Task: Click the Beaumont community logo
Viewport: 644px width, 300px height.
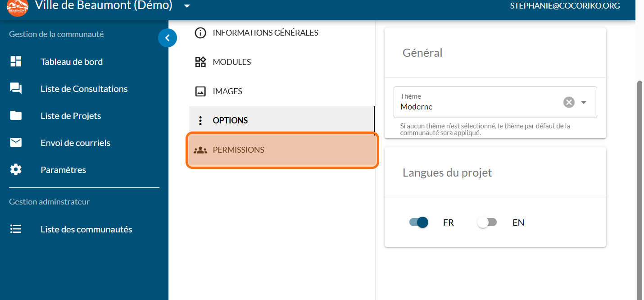Action: (18, 7)
